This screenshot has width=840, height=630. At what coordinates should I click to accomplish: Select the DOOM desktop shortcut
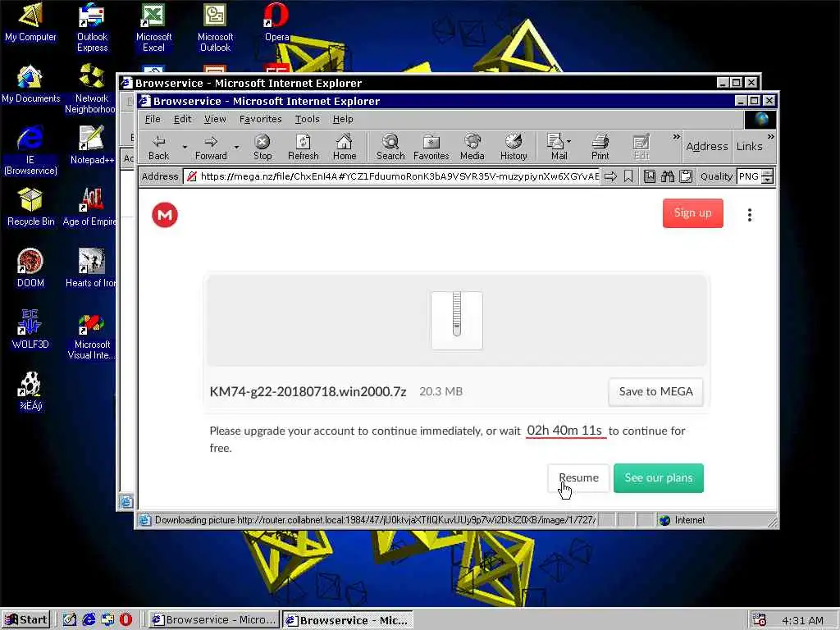pos(30,268)
